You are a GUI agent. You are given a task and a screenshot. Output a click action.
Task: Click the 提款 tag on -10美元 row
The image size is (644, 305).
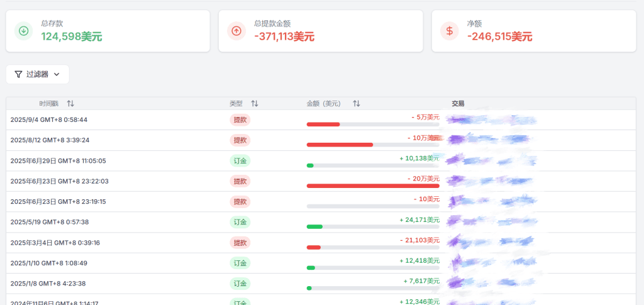pyautogui.click(x=240, y=201)
